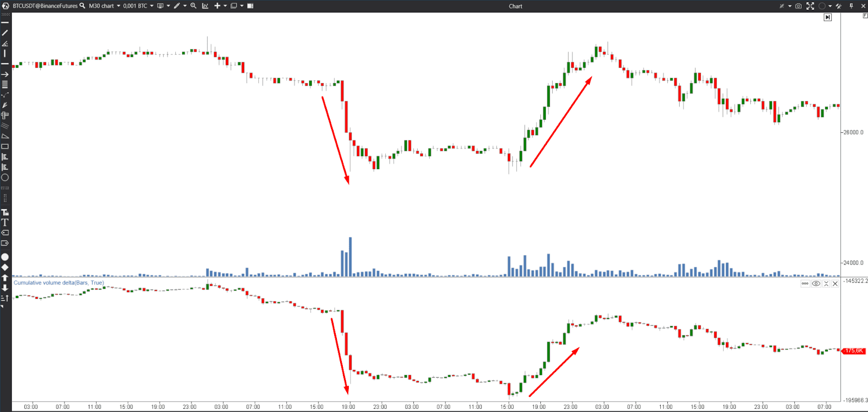Open dropdown arrow beside the monitor icon

168,6
